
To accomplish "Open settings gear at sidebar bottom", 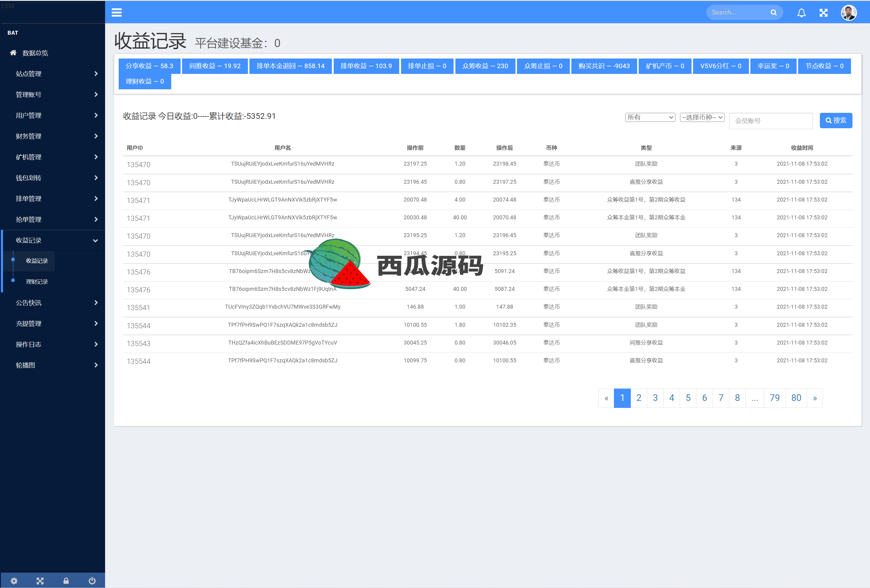I will point(14,580).
